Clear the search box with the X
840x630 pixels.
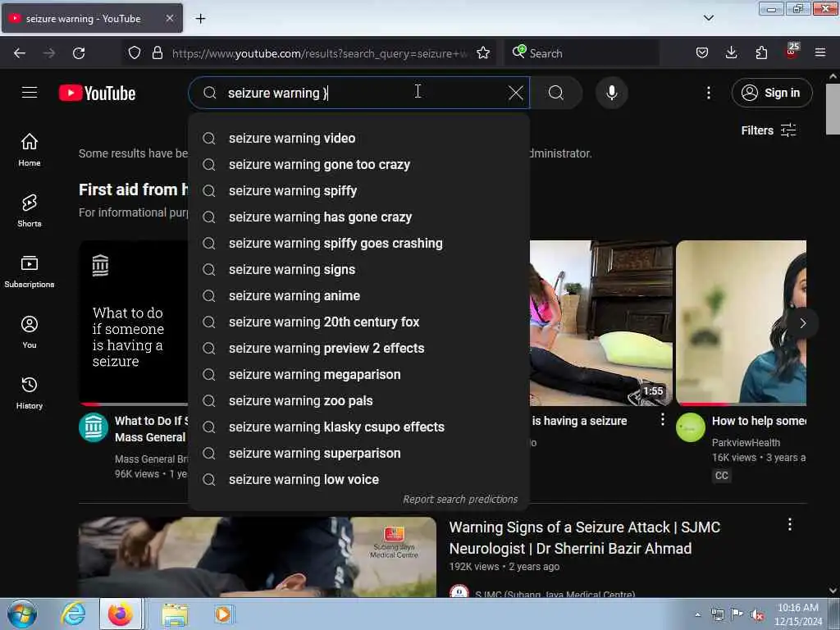tap(515, 93)
